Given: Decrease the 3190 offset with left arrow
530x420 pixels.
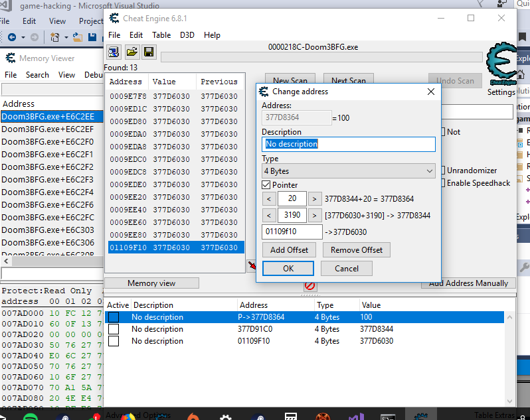Looking at the screenshot, I should click(x=269, y=216).
